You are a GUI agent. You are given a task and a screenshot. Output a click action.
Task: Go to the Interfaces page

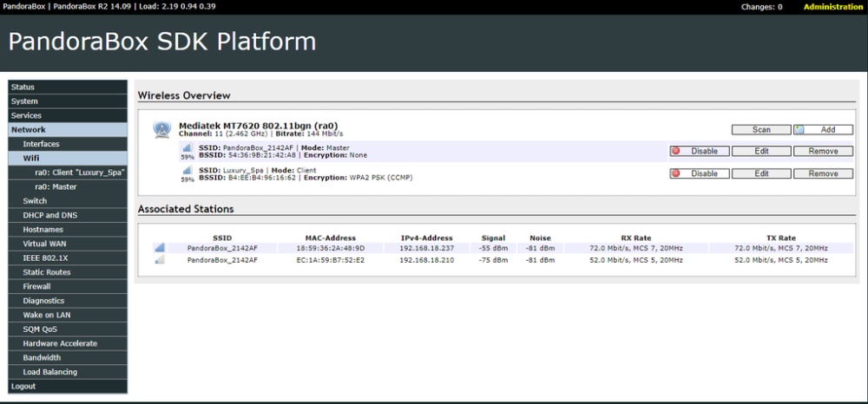coord(68,144)
